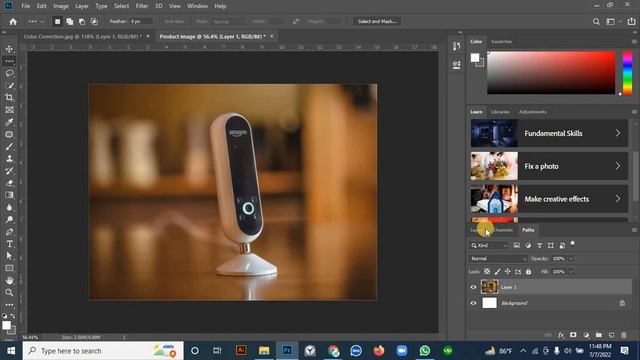The width and height of the screenshot is (640, 360).
Task: Toggle lock transparent pixels
Action: click(x=487, y=271)
